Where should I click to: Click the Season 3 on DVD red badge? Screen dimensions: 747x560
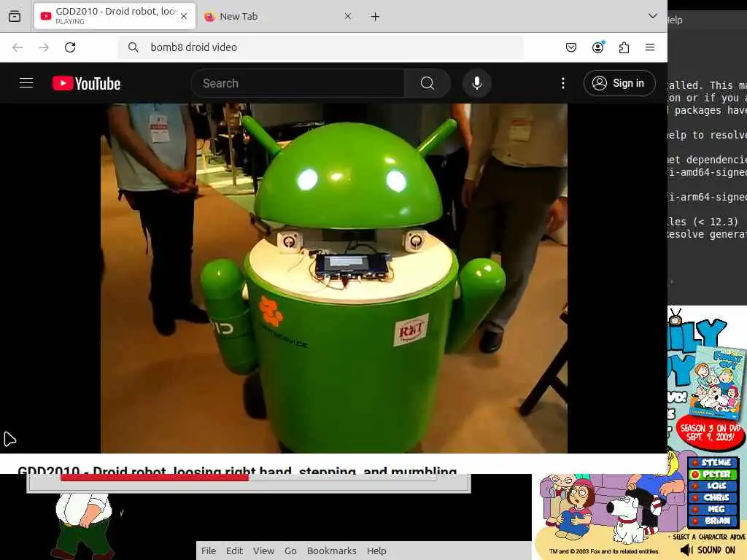click(710, 432)
